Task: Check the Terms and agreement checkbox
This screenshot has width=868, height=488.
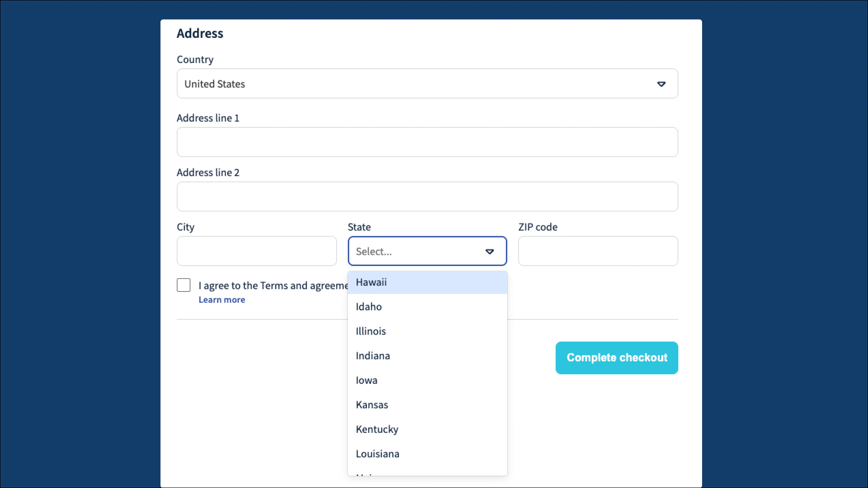Action: pyautogui.click(x=184, y=285)
